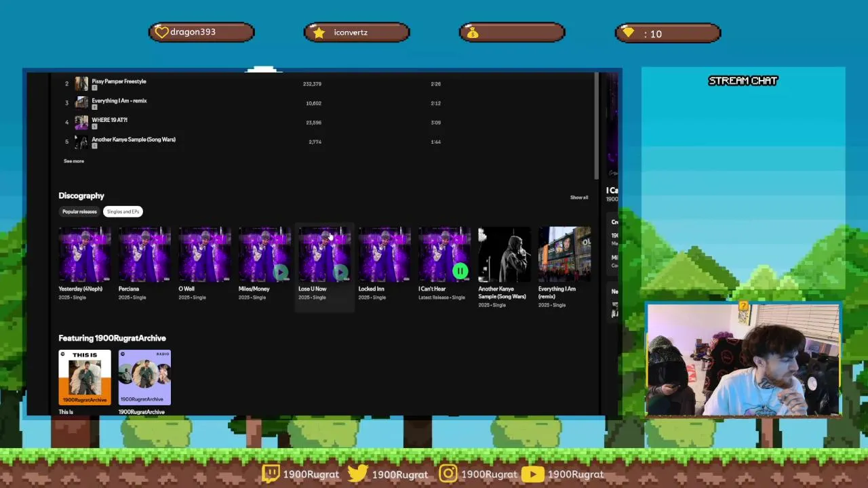Click the Twitch icon for 1900Rugrat
This screenshot has width=868, height=488.
(271, 473)
